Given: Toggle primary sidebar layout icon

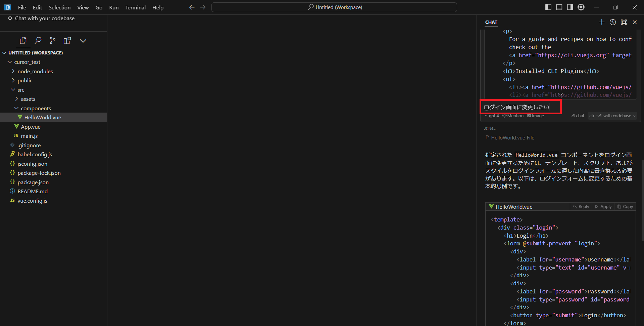Looking at the screenshot, I should 548,7.
